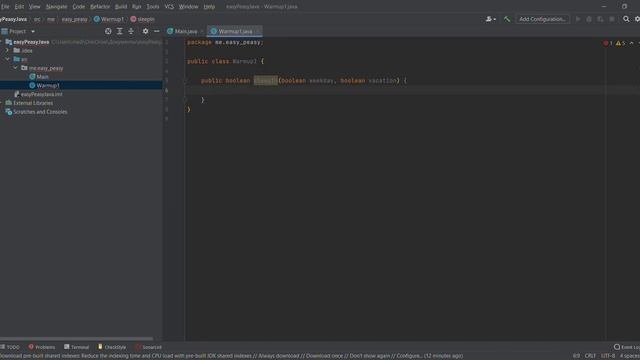This screenshot has width=640, height=360.
Task: Click the Stop icon in toolbar
Action: (612, 19)
